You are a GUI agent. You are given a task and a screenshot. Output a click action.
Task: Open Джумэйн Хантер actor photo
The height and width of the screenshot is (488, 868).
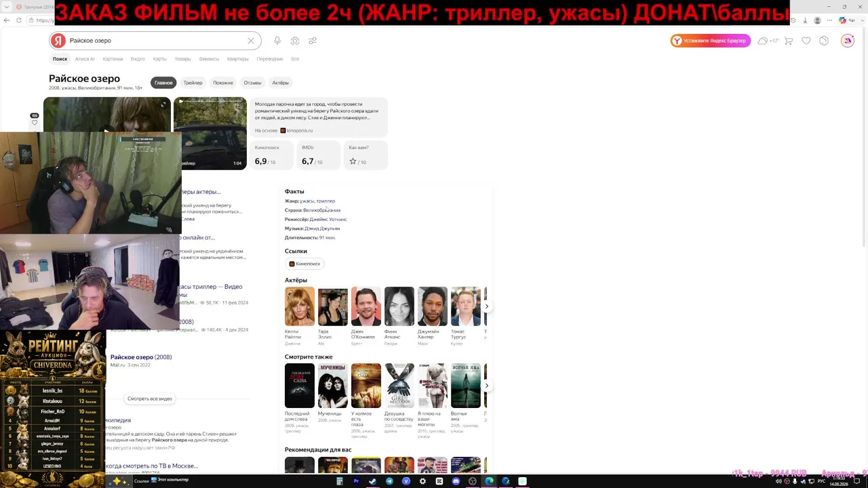tap(433, 306)
